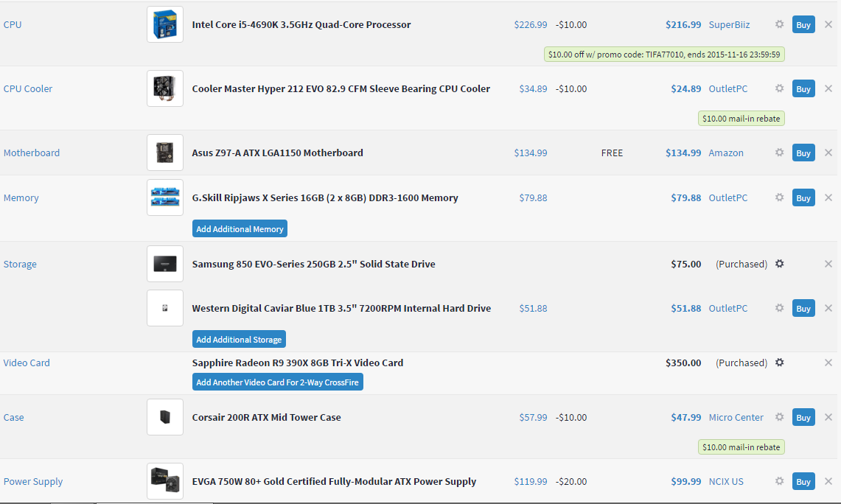Click Add Additional Memory button
This screenshot has height=504, width=841.
240,229
